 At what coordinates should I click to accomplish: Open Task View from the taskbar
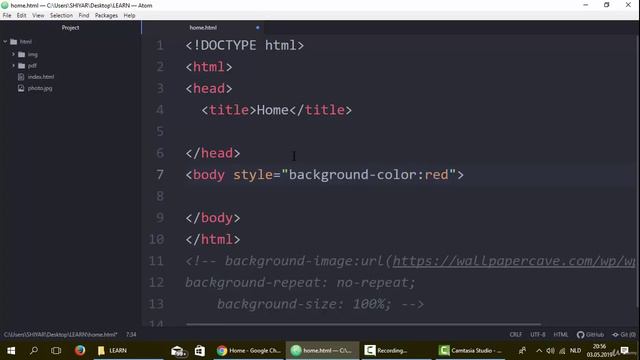(x=56, y=351)
